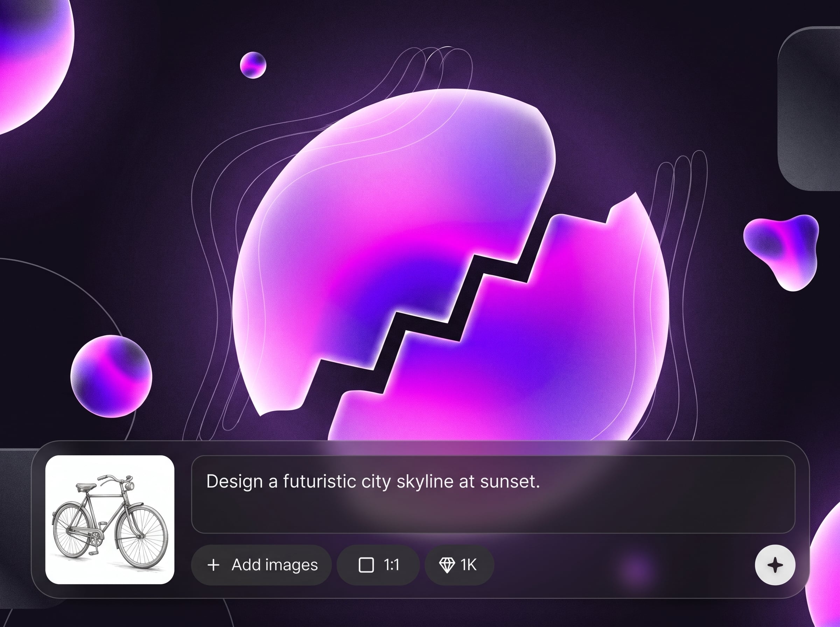Open the 1:1 aspect ratio selector
Image resolution: width=840 pixels, height=627 pixels.
[378, 565]
